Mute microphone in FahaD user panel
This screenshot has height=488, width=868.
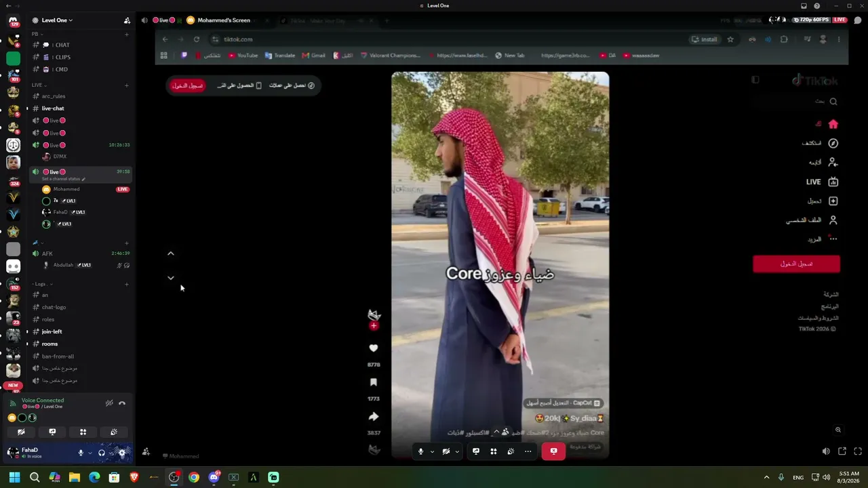81,453
